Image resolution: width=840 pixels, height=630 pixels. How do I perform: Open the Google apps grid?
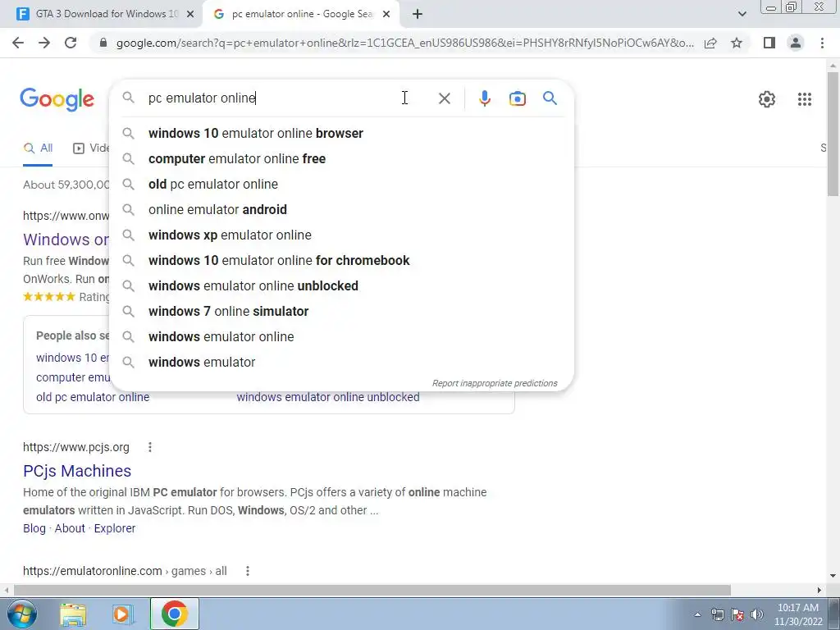tap(804, 99)
